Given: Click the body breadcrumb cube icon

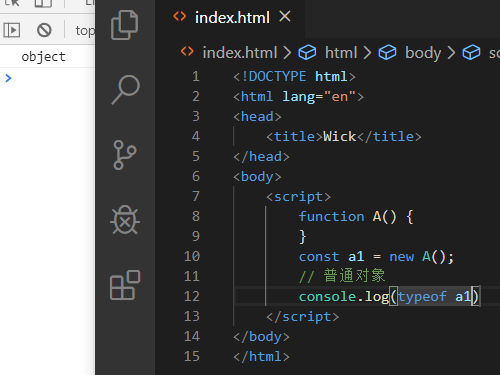Looking at the screenshot, I should pos(387,53).
